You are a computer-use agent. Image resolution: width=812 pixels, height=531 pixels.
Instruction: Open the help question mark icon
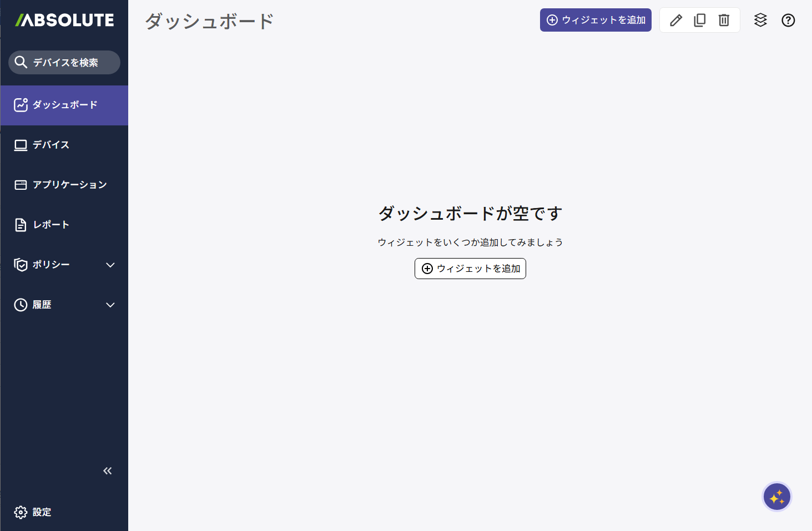(788, 21)
